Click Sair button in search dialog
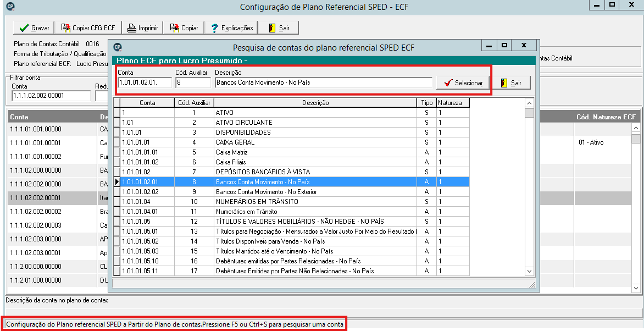 click(x=510, y=82)
